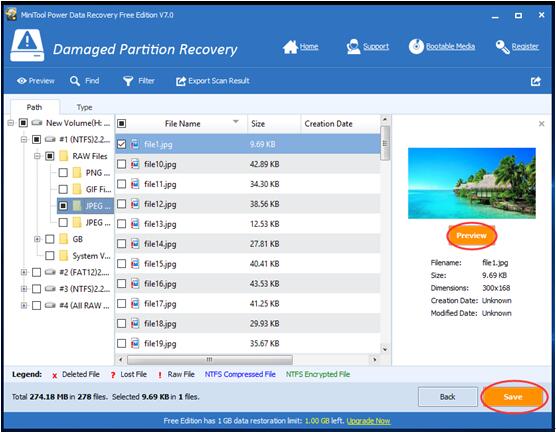Check the #3 (NTFS) partition checkbox

[36, 289]
